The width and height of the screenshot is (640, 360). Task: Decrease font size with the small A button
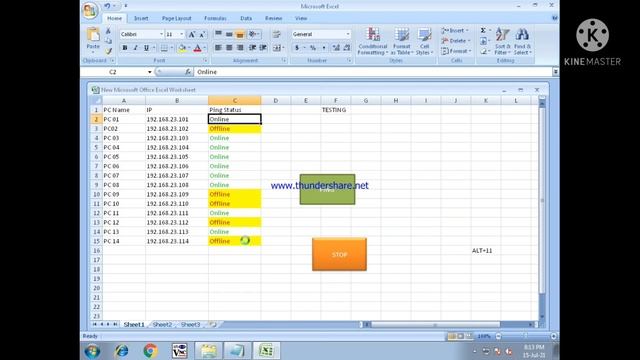click(x=202, y=34)
